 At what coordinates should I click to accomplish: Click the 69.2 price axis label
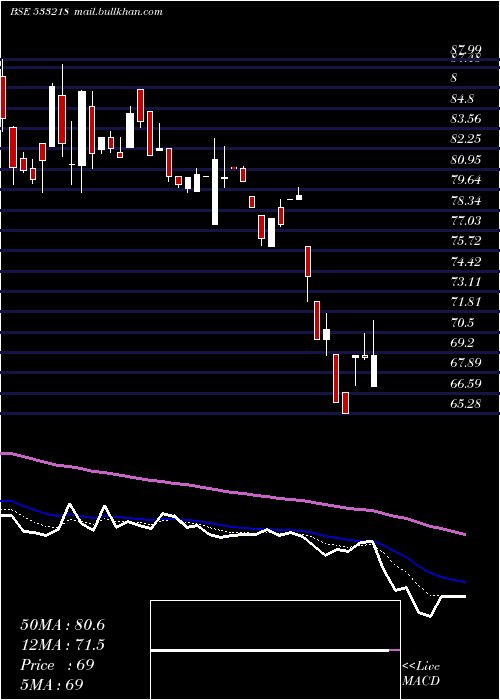tap(462, 343)
